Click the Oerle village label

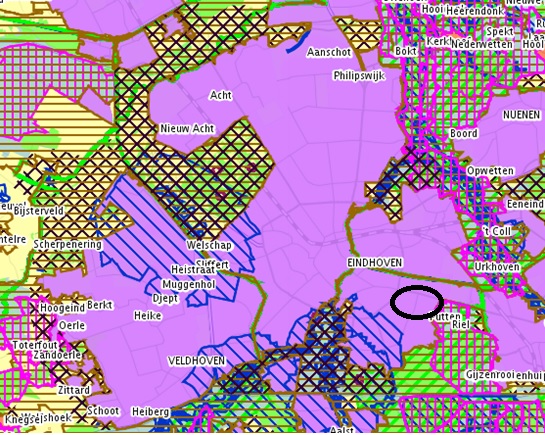72,326
